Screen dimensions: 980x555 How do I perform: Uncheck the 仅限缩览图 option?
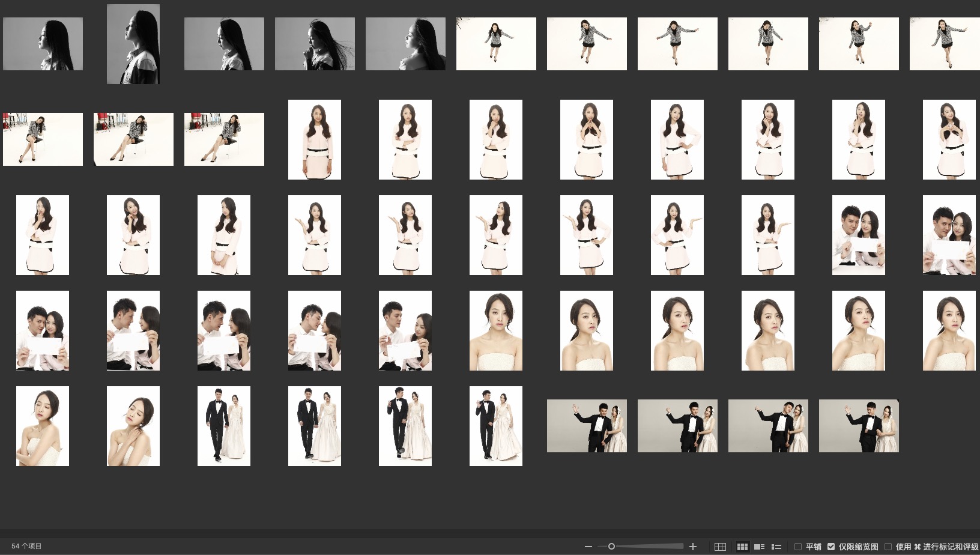pos(831,547)
